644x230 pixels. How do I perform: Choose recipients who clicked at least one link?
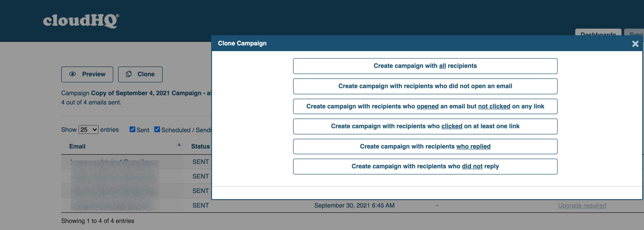pyautogui.click(x=425, y=126)
